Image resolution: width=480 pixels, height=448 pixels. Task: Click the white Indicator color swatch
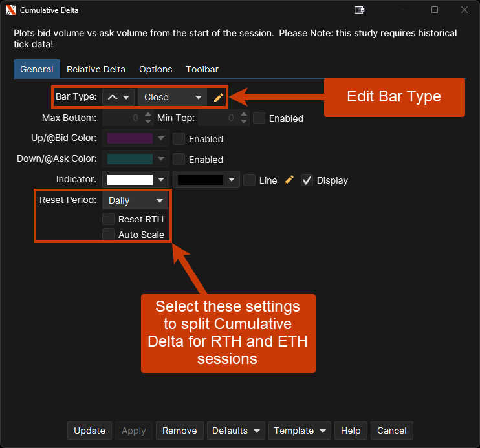click(130, 180)
